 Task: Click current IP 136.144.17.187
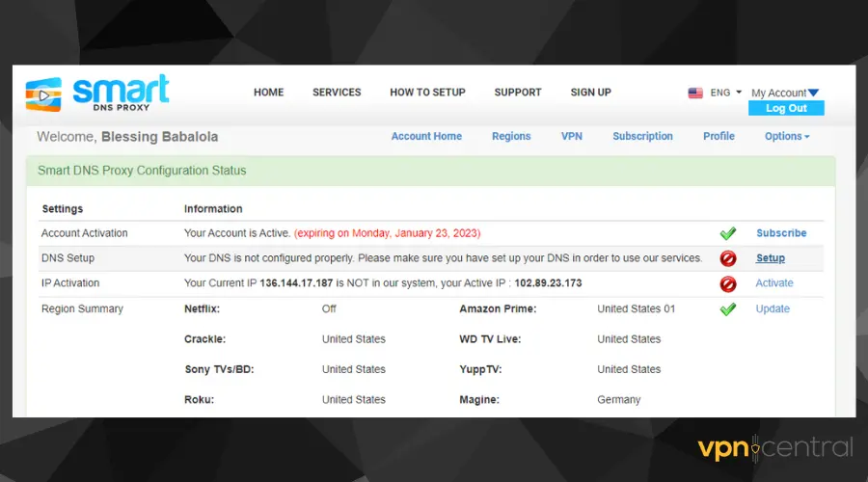click(296, 282)
